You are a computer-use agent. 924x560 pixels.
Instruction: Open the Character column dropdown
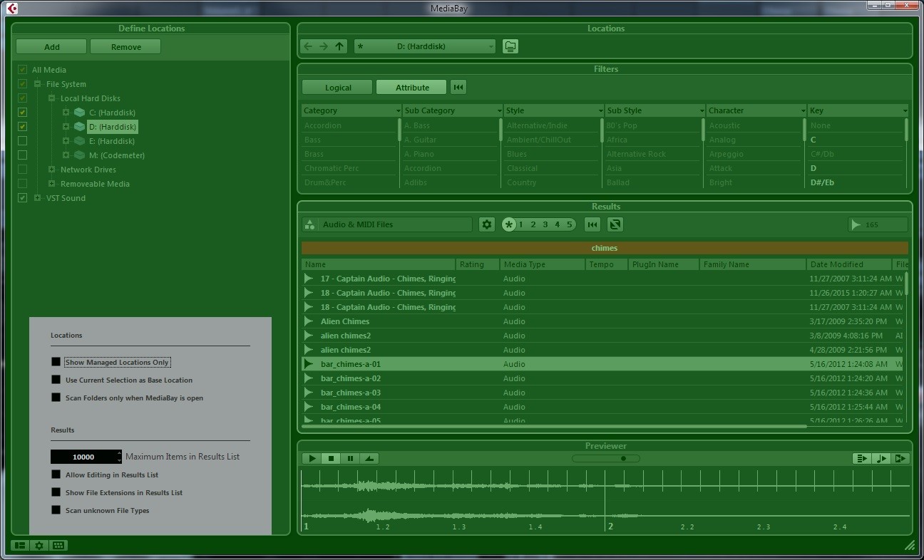(x=803, y=110)
